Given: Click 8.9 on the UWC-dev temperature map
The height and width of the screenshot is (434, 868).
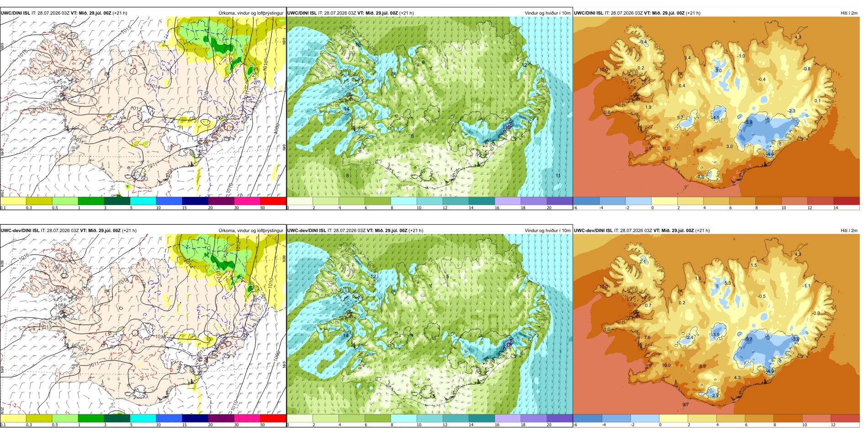Looking at the screenshot, I should click(702, 366).
